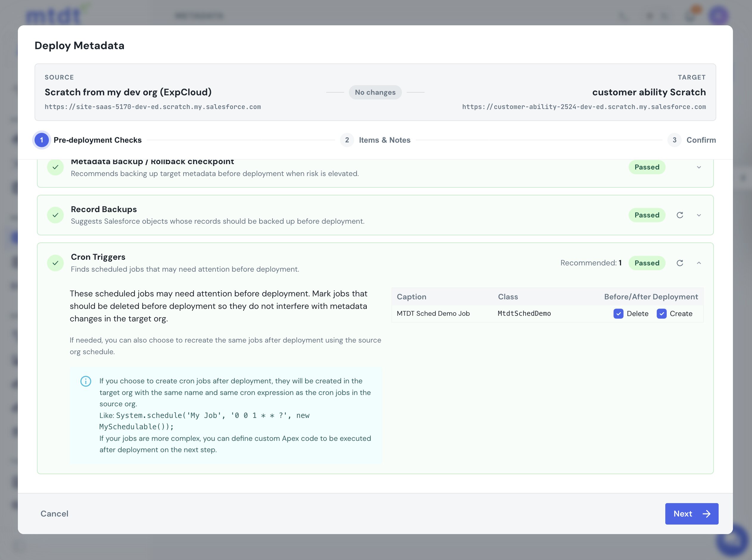
Task: Click the Deploy Metadata dialog title
Action: [79, 45]
